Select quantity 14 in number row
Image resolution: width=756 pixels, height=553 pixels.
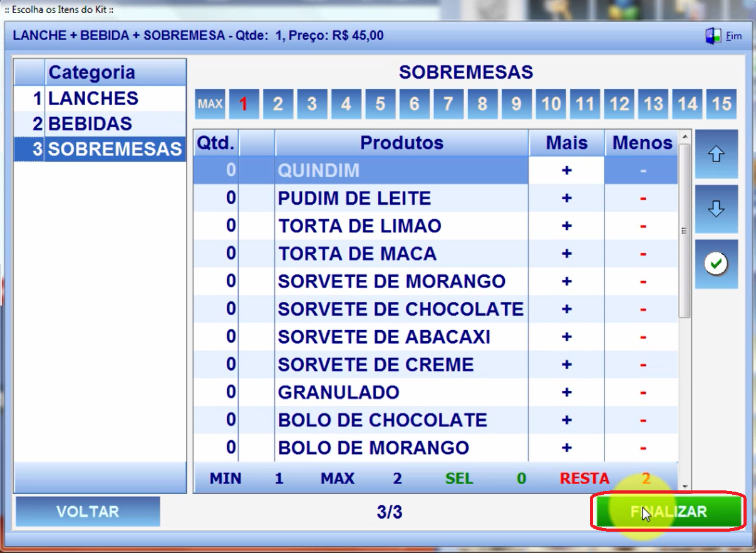click(x=687, y=104)
